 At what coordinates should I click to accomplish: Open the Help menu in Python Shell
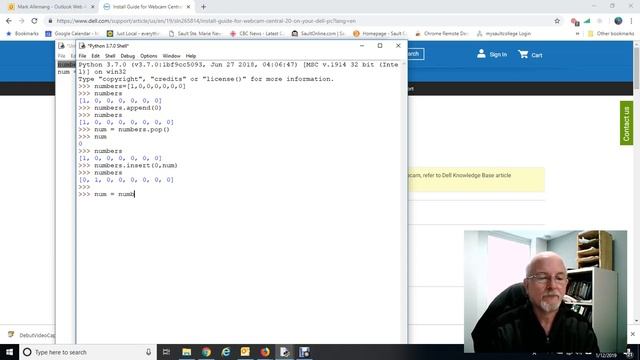pos(191,56)
